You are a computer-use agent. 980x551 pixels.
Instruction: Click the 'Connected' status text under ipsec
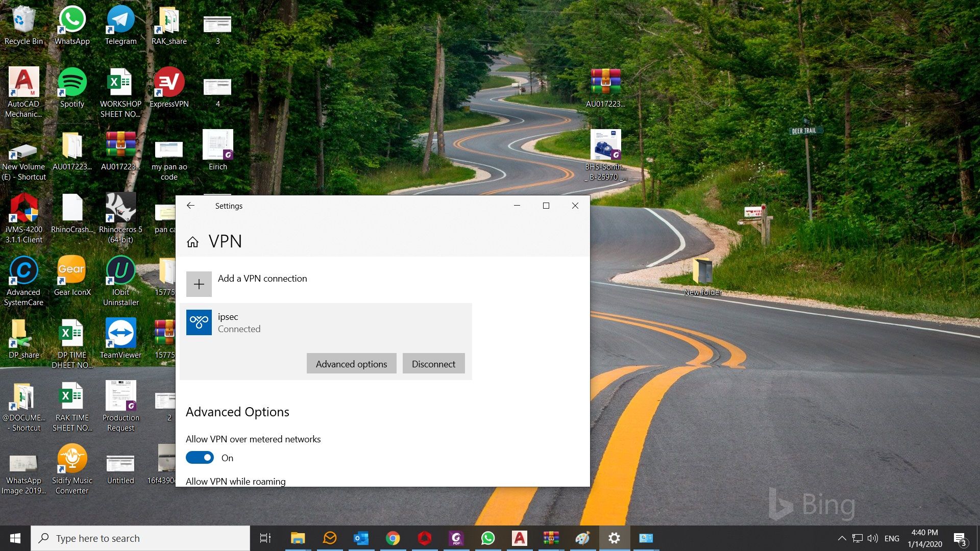tap(239, 329)
